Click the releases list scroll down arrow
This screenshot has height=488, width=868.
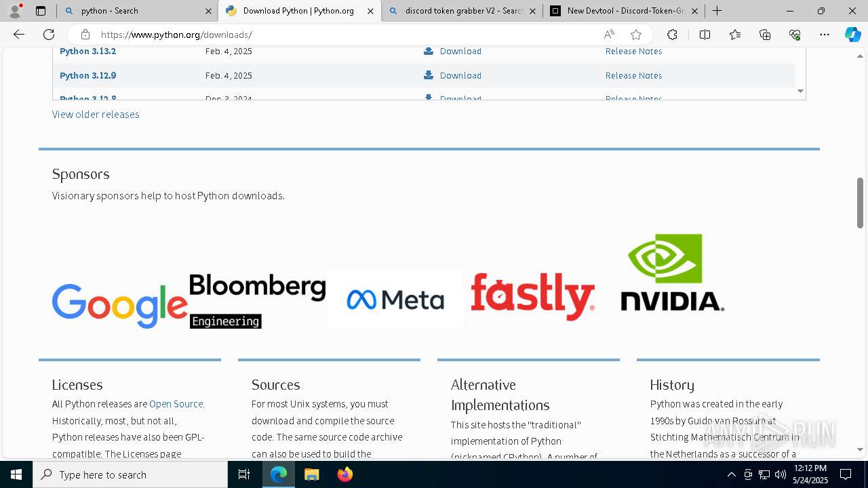tap(800, 91)
